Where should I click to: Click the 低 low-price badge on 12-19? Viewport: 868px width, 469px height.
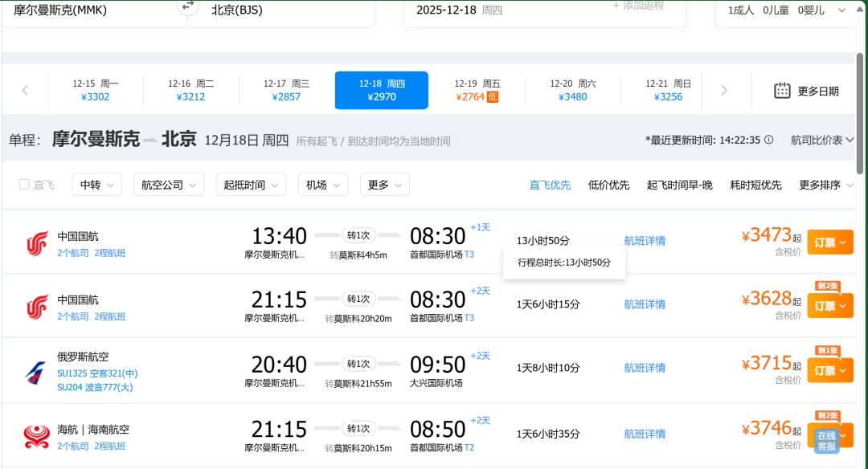492,97
